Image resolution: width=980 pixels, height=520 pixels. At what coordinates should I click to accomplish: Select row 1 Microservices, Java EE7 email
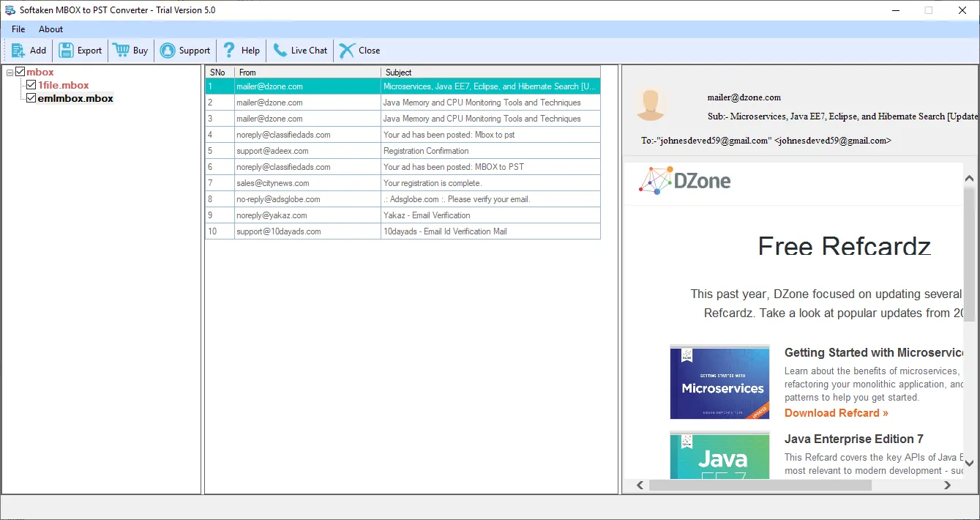point(403,86)
